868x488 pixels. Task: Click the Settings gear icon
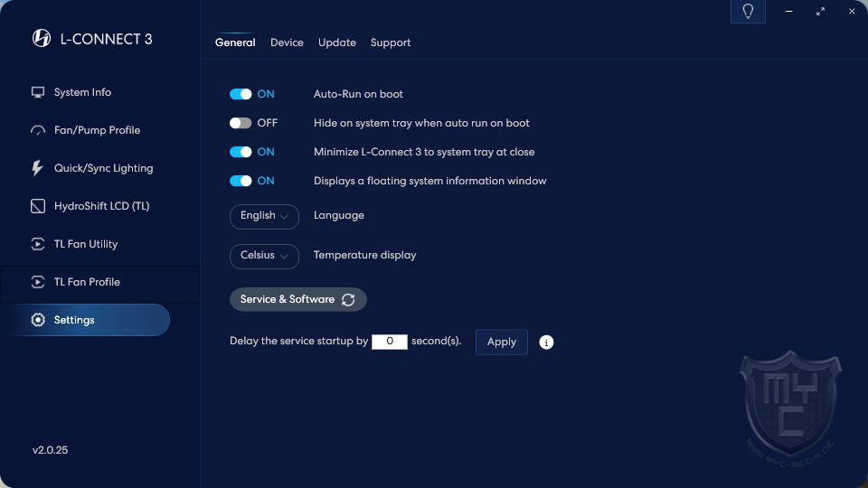38,320
